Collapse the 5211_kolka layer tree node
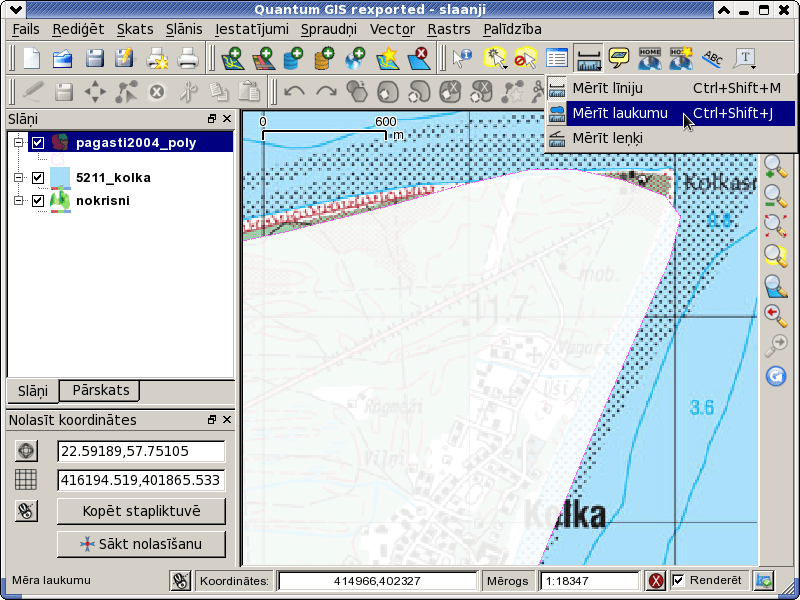 coord(18,178)
